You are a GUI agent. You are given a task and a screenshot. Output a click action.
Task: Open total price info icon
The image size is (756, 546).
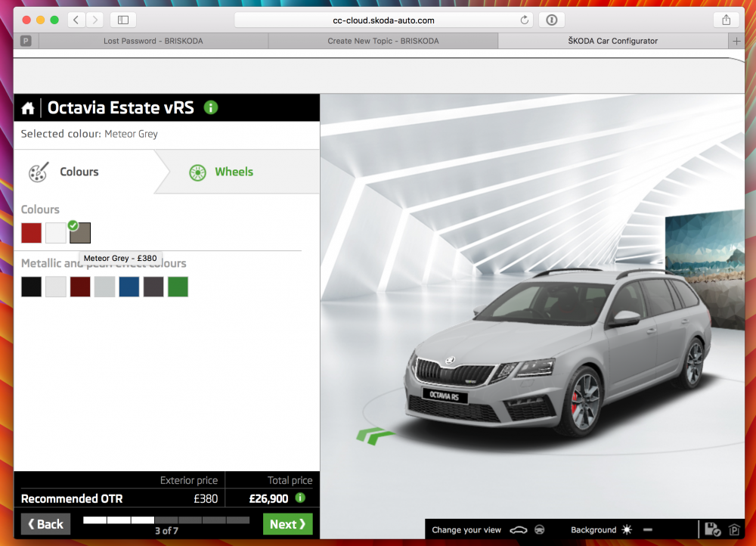[x=300, y=498]
